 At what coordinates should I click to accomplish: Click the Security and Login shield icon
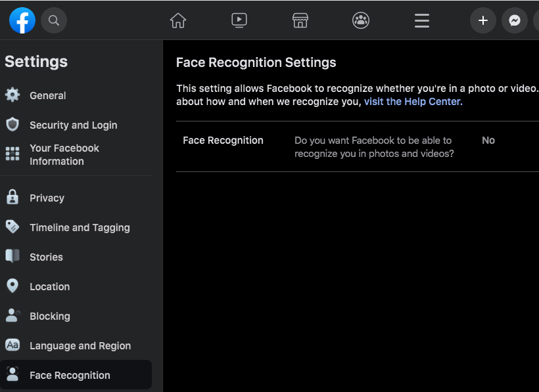click(x=12, y=124)
